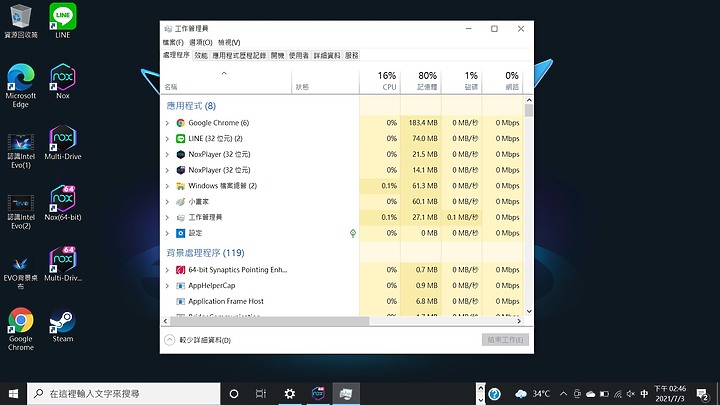Click the taskbar clock 下午 02:46
Image resolution: width=720 pixels, height=405 pixels.
tap(670, 394)
